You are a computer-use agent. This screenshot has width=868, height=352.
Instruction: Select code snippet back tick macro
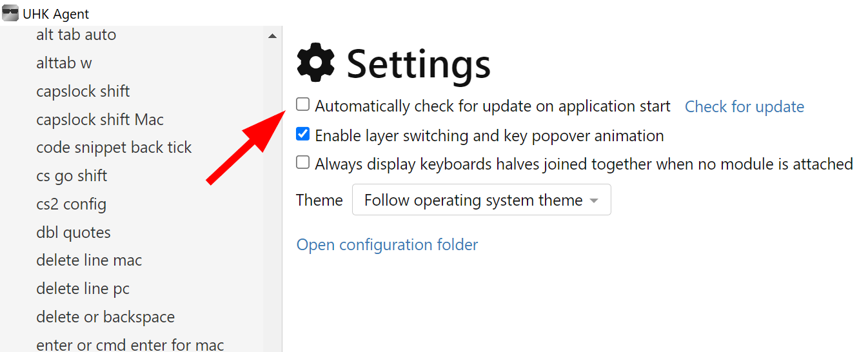[114, 148]
